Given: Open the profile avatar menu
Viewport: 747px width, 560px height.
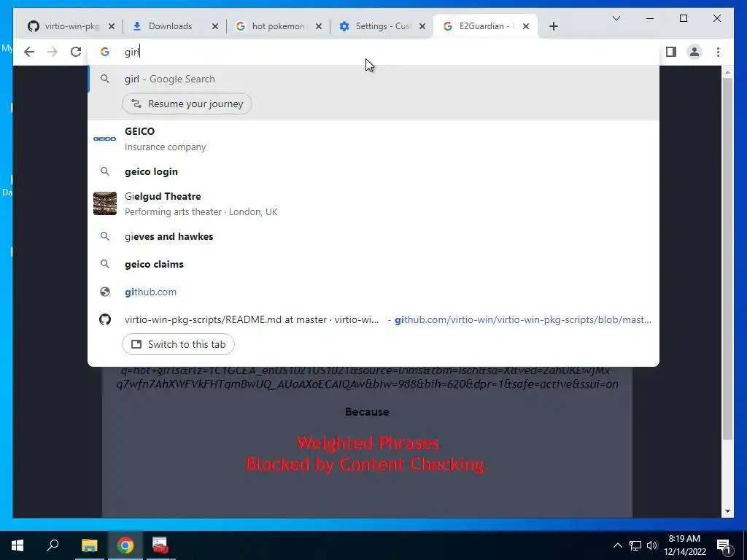Looking at the screenshot, I should pos(694,52).
